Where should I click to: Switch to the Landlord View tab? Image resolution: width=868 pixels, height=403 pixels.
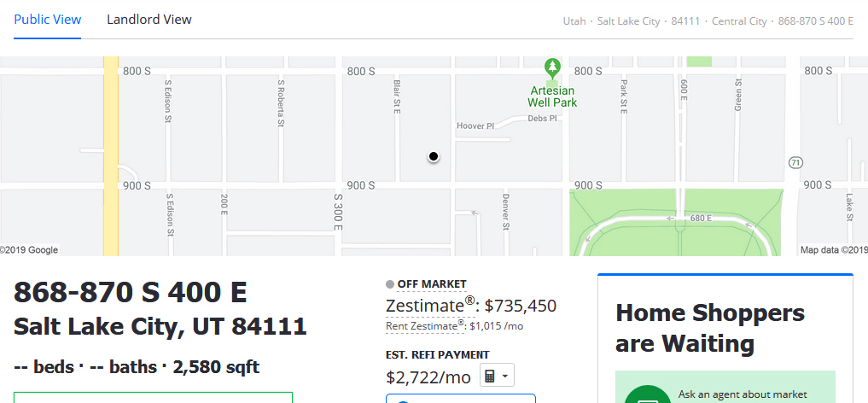click(x=149, y=20)
